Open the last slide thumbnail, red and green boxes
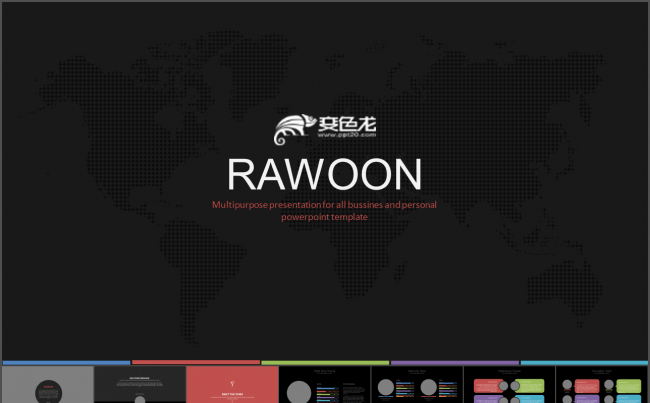 [x=602, y=384]
